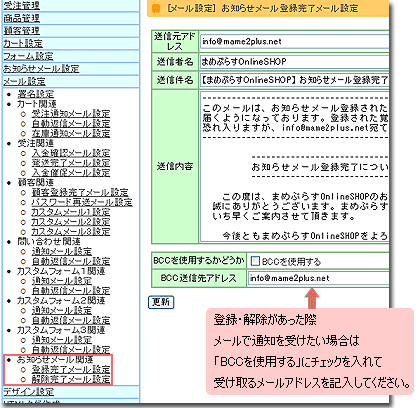This screenshot has width=420, height=408.
Task: Open カスタムメール3設定 link
Action: 71,232
